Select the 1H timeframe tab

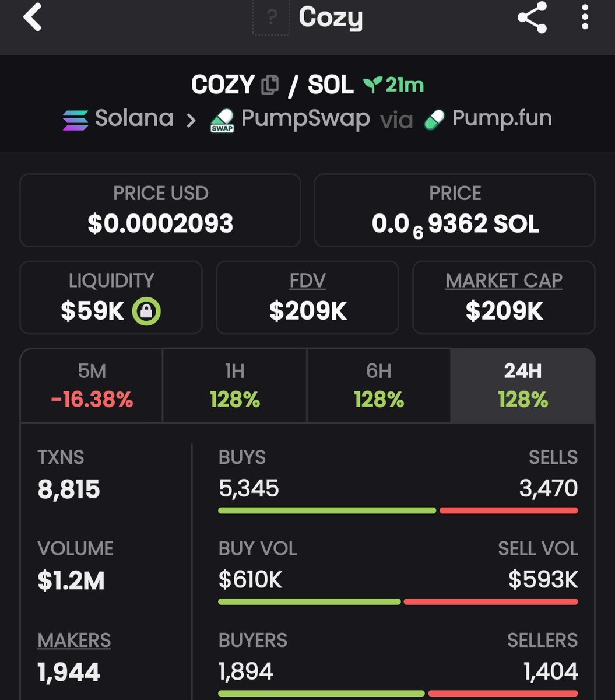click(234, 386)
